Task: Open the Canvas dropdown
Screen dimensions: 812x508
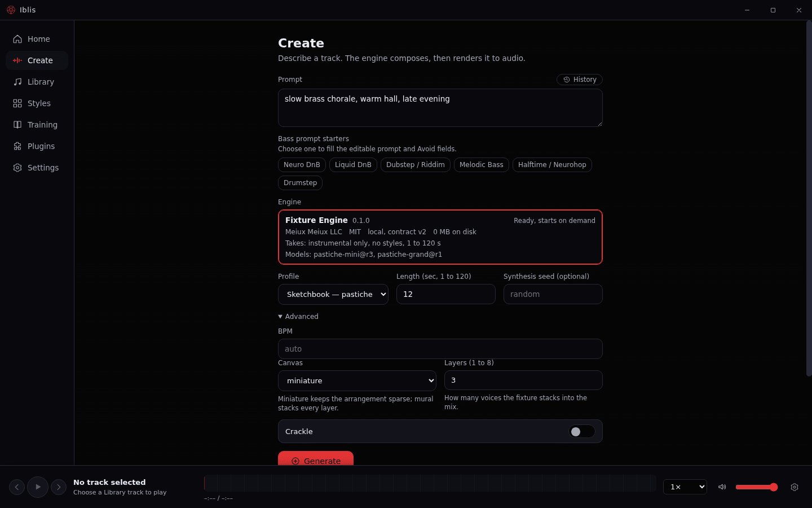Action: coord(357,380)
